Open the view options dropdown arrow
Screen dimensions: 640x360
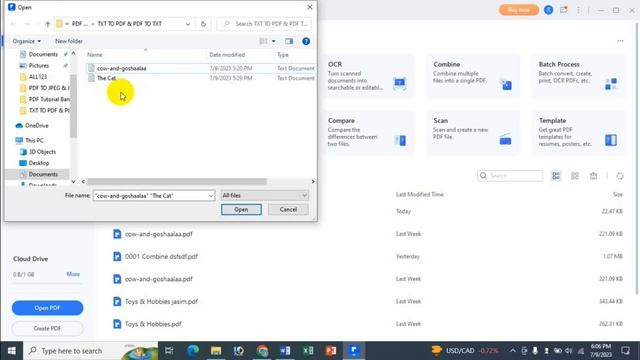(273, 41)
